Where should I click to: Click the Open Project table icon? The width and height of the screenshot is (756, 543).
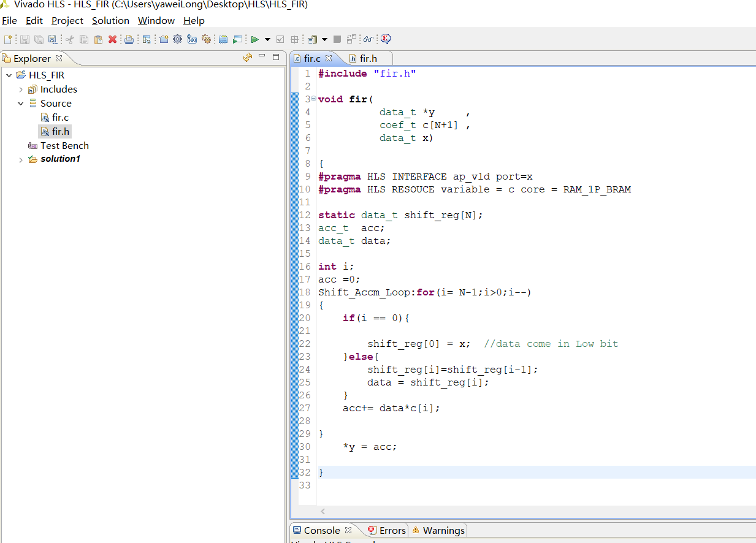[x=147, y=39]
